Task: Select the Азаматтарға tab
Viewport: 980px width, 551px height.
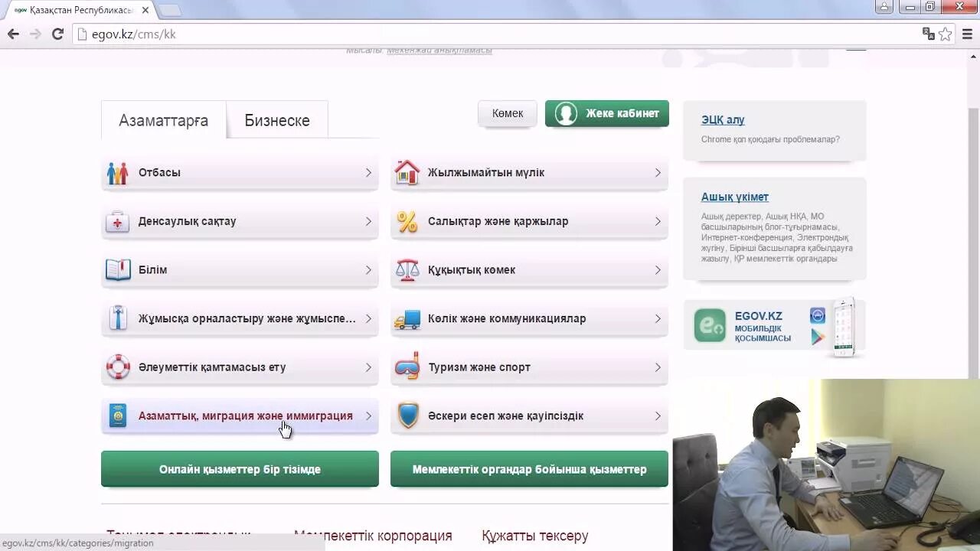Action: pyautogui.click(x=163, y=120)
